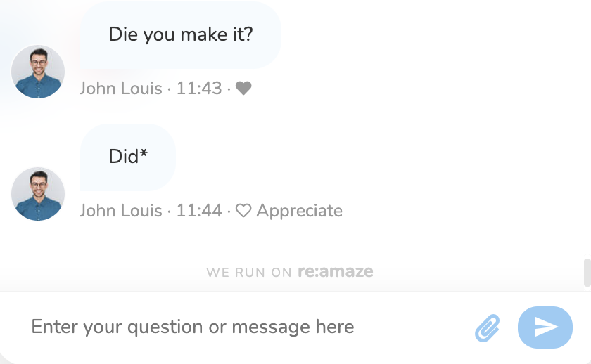This screenshot has width=591, height=364.
Task: Attach a file using the paperclip icon
Action: point(487,327)
